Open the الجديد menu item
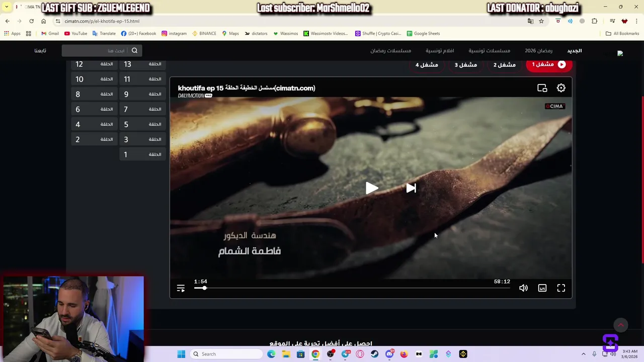The image size is (644, 362). [x=574, y=51]
